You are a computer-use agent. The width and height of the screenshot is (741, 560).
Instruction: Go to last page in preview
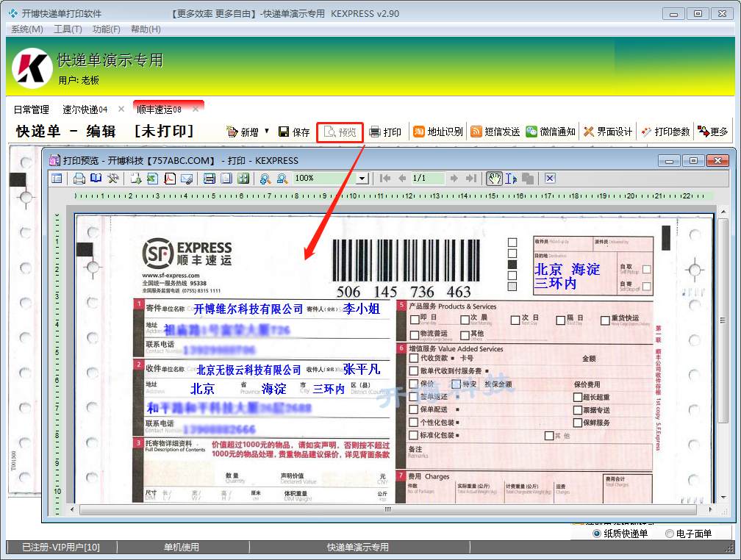point(470,178)
